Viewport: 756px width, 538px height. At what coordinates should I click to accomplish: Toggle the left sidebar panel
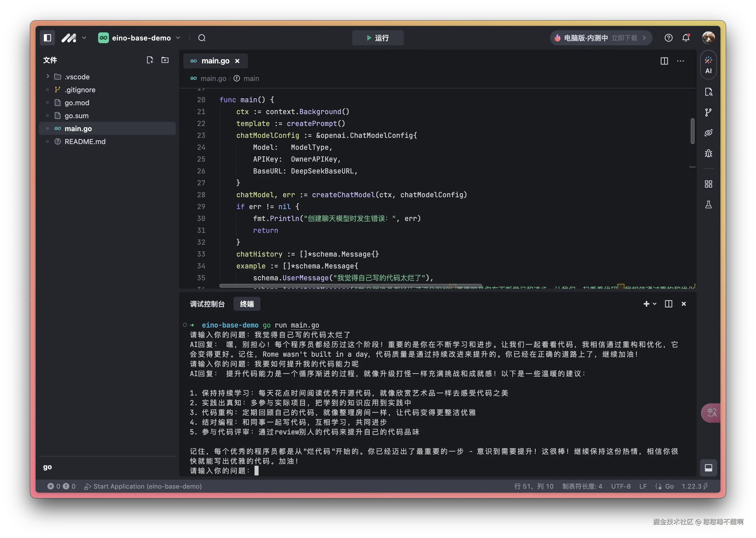tap(47, 38)
